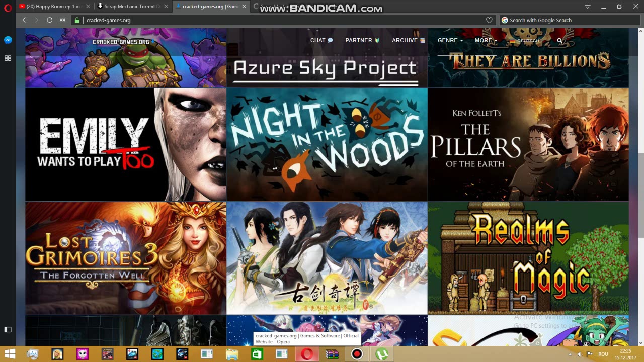Open the pink cat taskbar icon
This screenshot has height=362, width=644.
[83, 354]
